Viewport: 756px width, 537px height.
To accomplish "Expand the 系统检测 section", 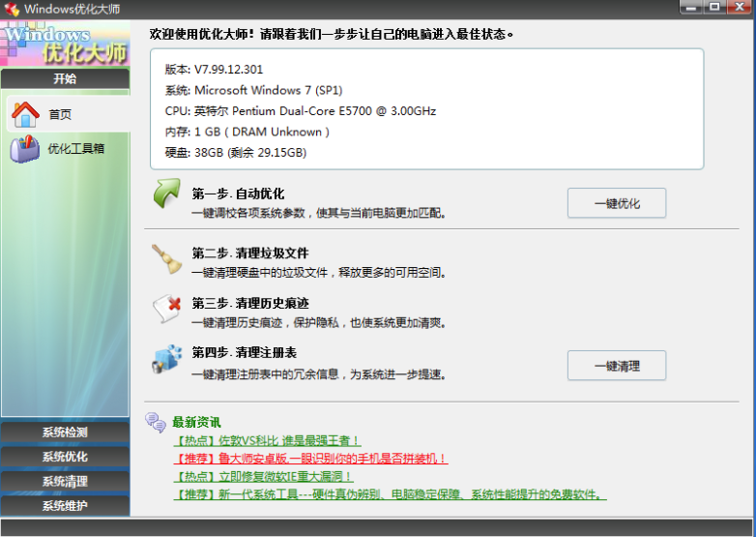I will (x=65, y=432).
